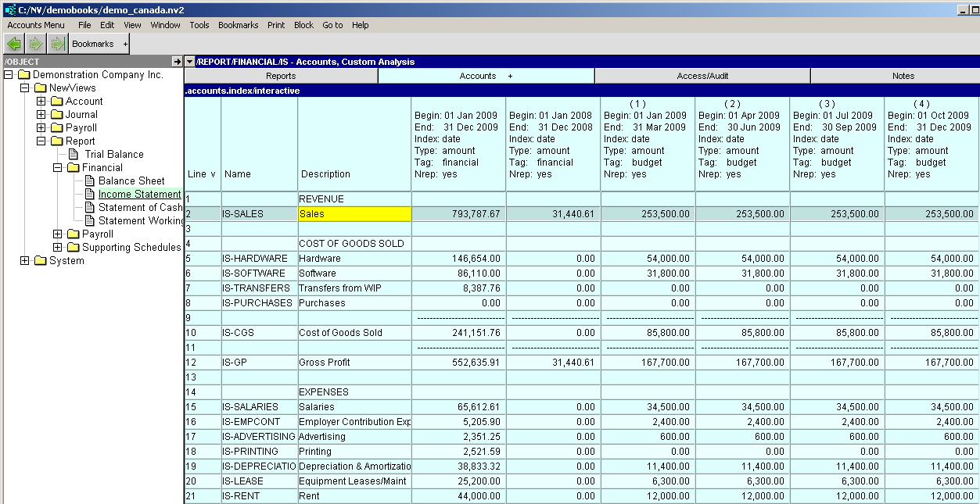The image size is (980, 504).
Task: Switch to the Notes tab
Action: pos(903,76)
